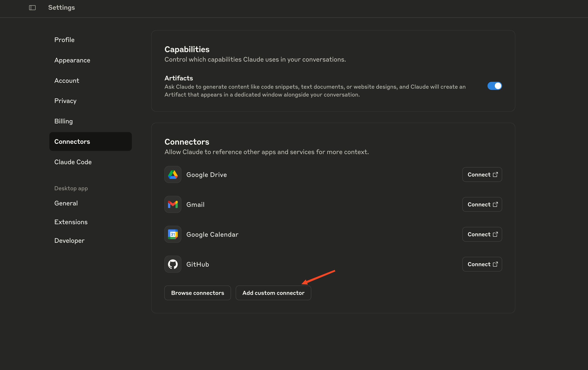
Task: Click the Google Calendar icon
Action: pos(173,234)
